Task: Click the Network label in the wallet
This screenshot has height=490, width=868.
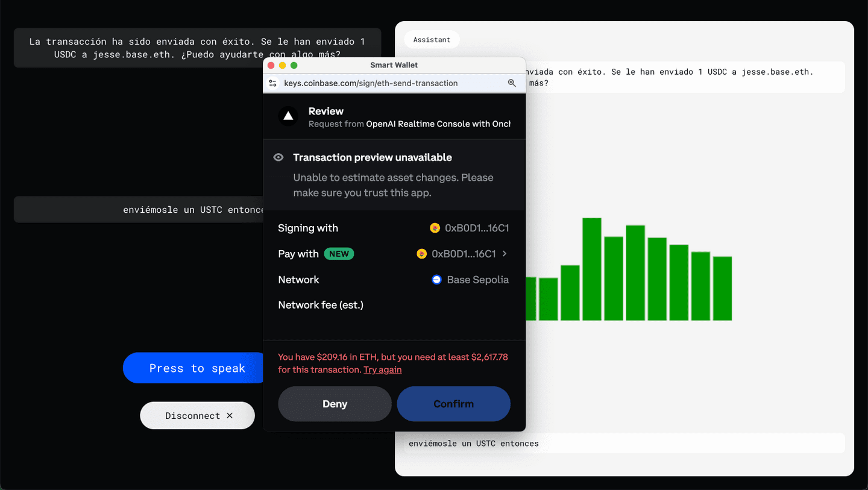Action: coord(298,280)
